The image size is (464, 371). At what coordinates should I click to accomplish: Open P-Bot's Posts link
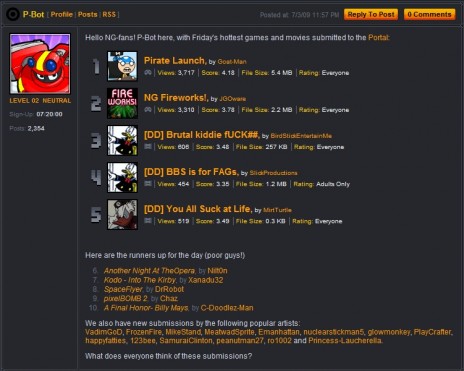pos(87,14)
